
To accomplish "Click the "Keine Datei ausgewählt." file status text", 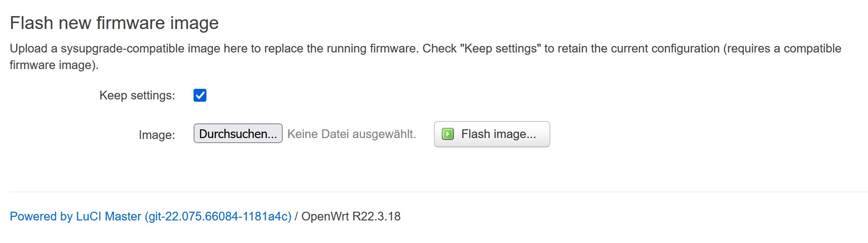I will point(352,134).
